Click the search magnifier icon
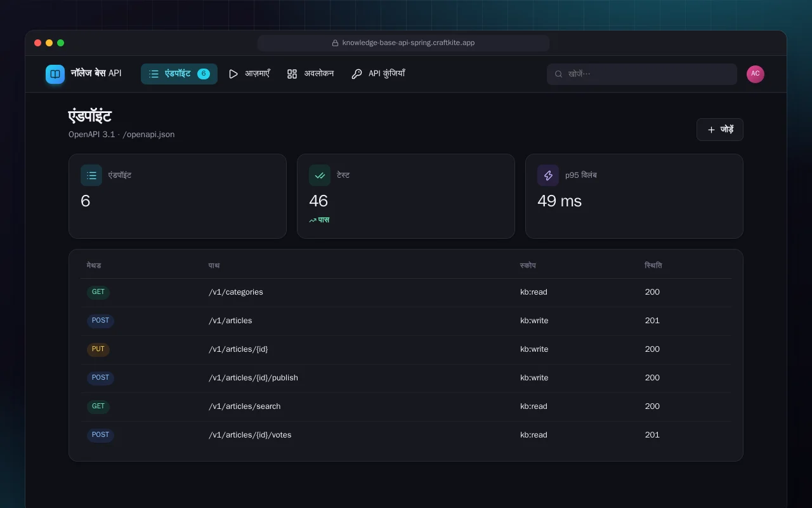812x508 pixels. click(x=559, y=74)
